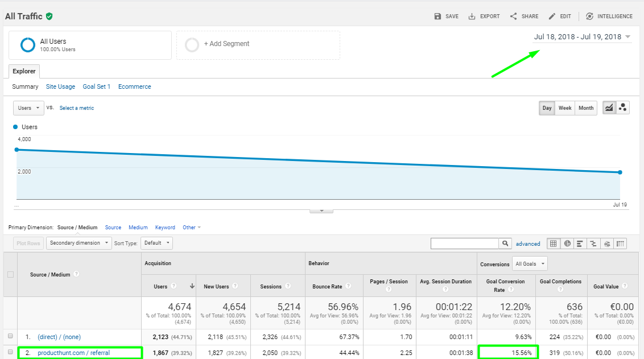The width and height of the screenshot is (644, 359).
Task: Open the All Goals conversions dropdown
Action: [530, 264]
